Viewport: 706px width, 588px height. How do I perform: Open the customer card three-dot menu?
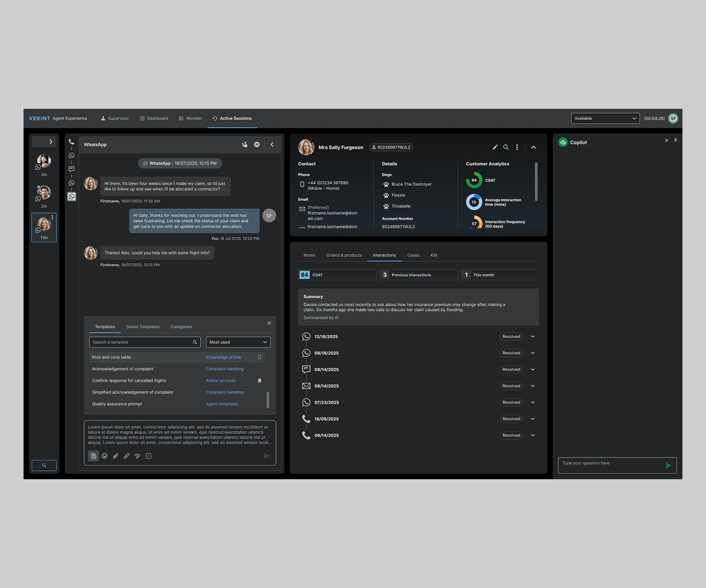click(517, 148)
